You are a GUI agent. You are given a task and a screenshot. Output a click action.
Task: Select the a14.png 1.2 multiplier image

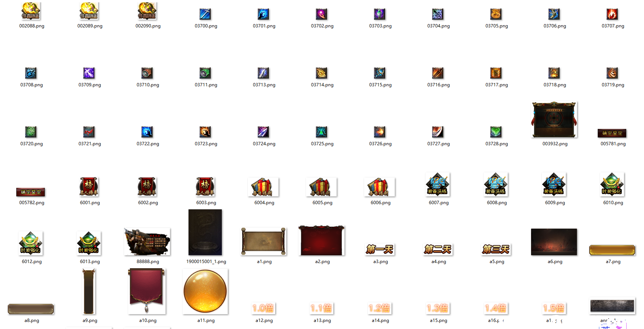coord(380,308)
